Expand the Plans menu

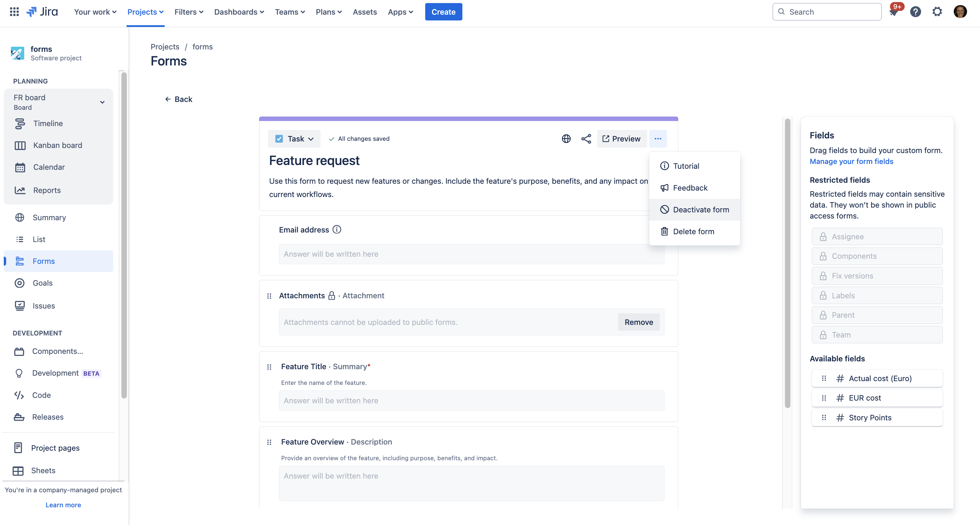328,12
